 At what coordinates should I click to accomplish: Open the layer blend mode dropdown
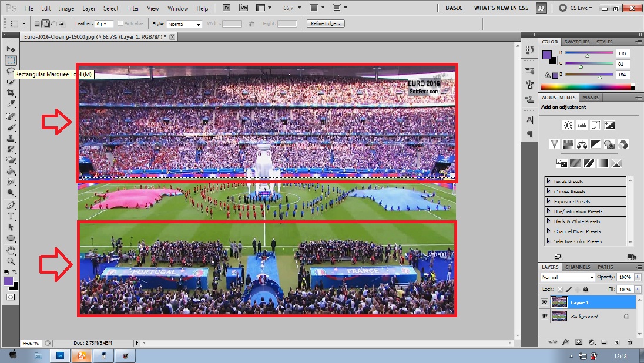568,277
